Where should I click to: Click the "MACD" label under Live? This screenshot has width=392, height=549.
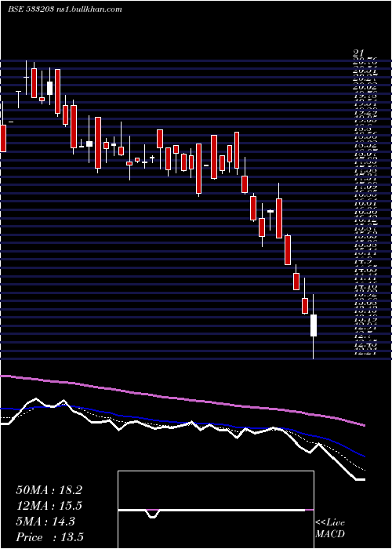pyautogui.click(x=330, y=534)
